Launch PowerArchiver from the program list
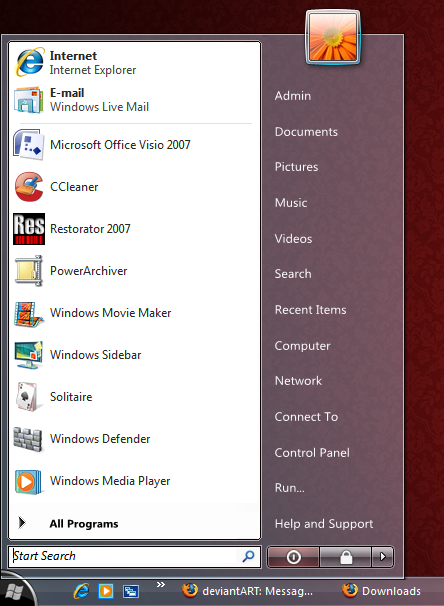The height and width of the screenshot is (606, 444). point(134,271)
